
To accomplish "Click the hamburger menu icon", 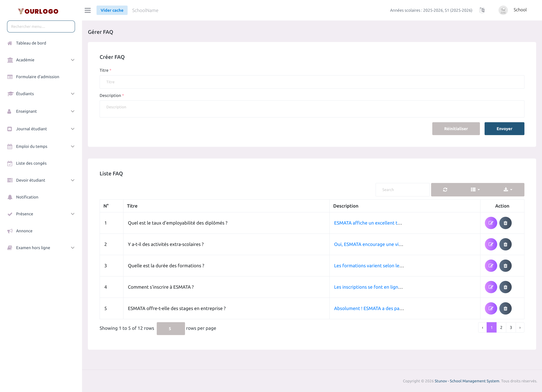I will pos(87,11).
